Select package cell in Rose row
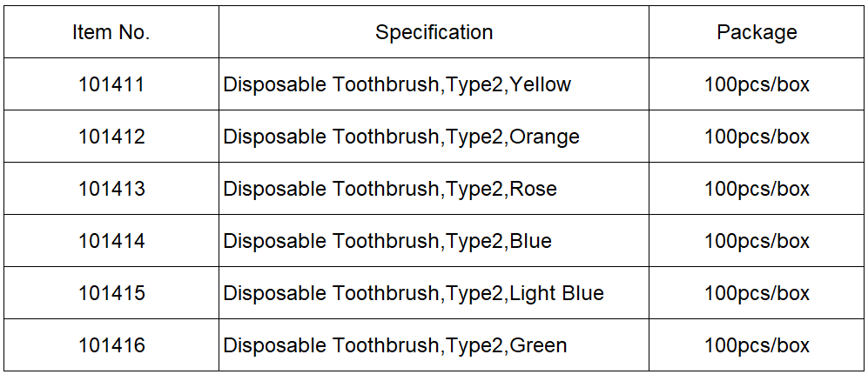Viewport: 868px width, 381px height. click(757, 189)
